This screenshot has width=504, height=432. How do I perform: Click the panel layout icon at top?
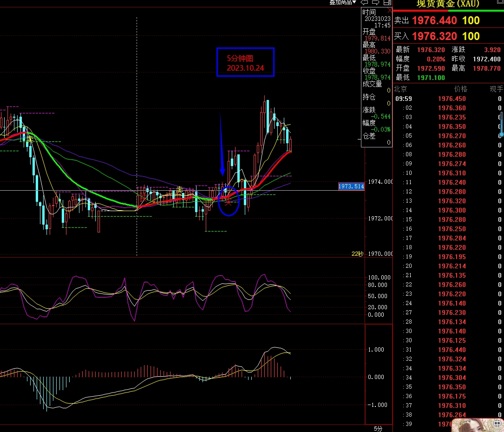pos(387,2)
